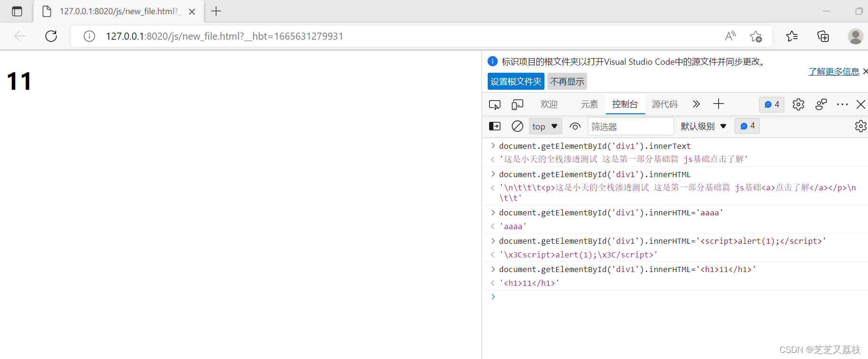Viewport: 868px width, 359px height.
Task: Open the Favorites list
Action: coord(792,36)
